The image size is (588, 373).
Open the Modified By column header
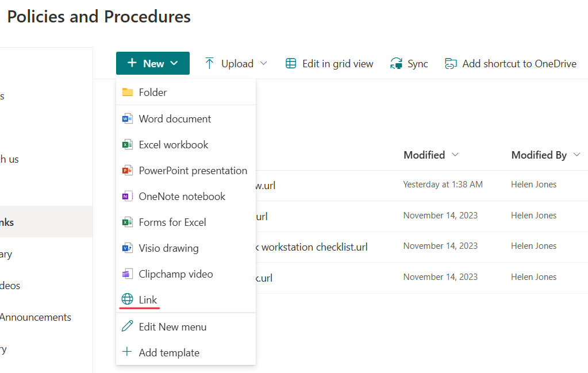pyautogui.click(x=539, y=155)
